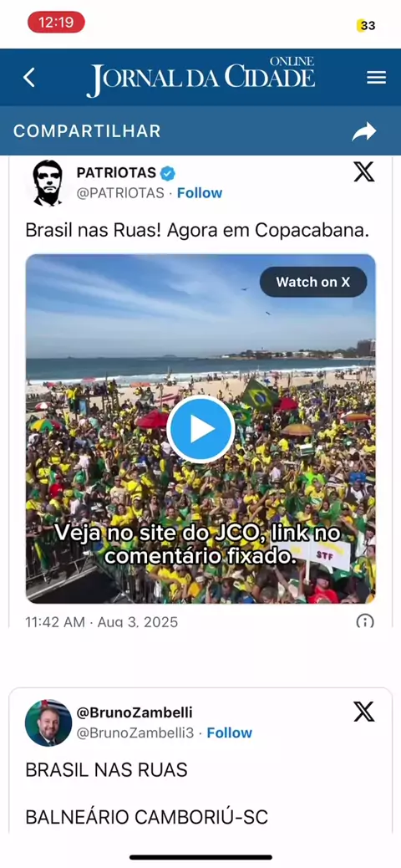Tap the COMPARTILHAR label
This screenshot has height=868, width=401.
(87, 131)
